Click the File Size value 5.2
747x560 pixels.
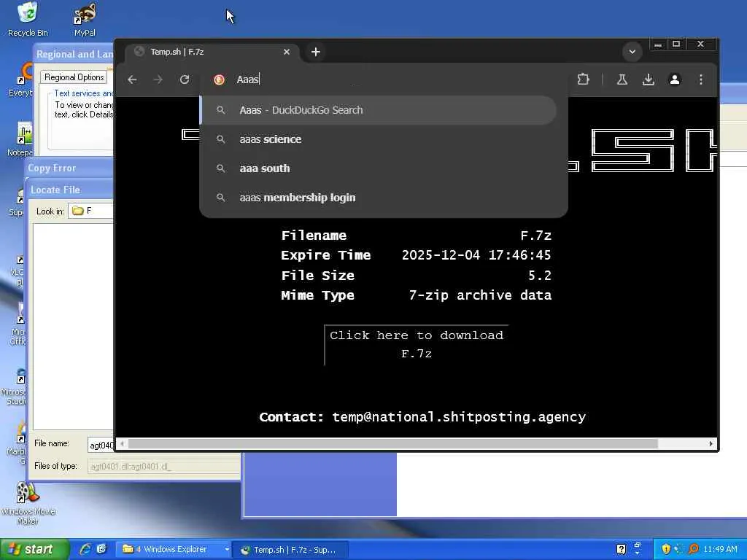(540, 276)
